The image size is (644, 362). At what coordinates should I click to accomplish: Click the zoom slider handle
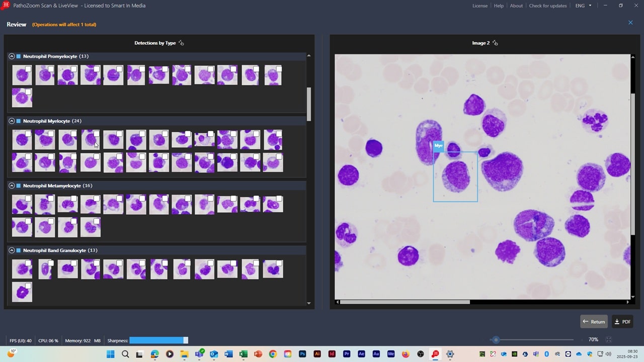(x=496, y=340)
